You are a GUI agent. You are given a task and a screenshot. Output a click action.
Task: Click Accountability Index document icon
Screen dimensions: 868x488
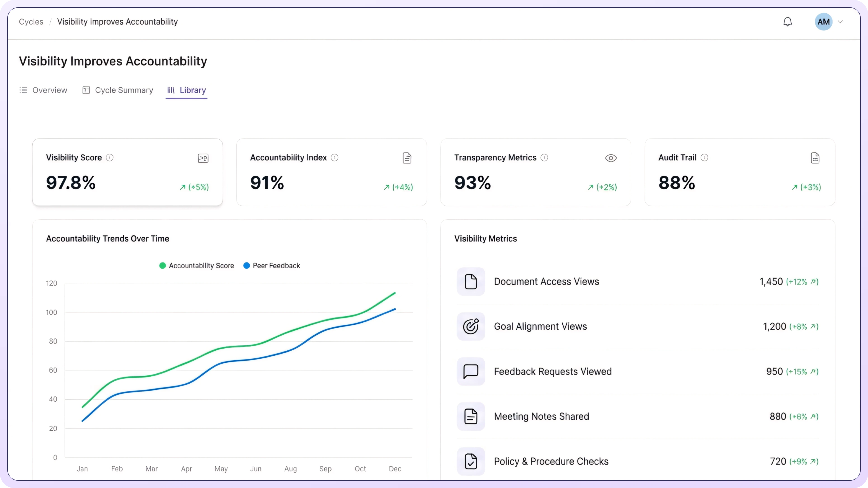coord(407,158)
